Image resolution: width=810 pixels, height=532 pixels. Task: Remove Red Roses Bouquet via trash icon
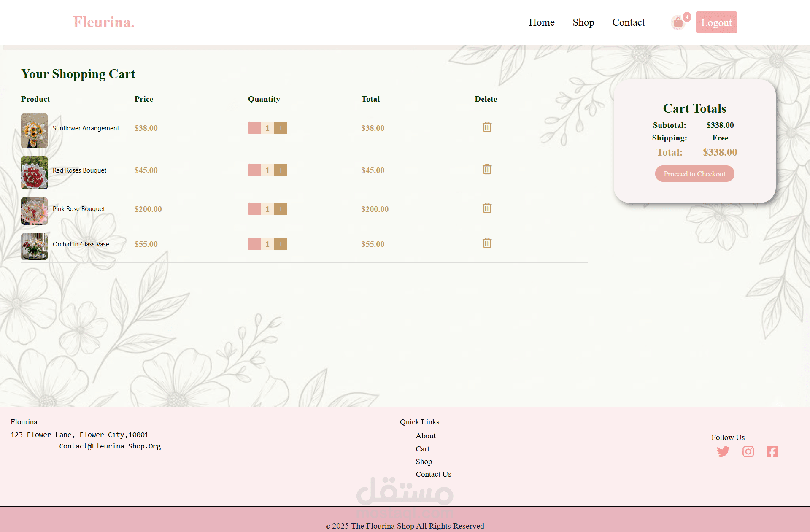tap(487, 169)
